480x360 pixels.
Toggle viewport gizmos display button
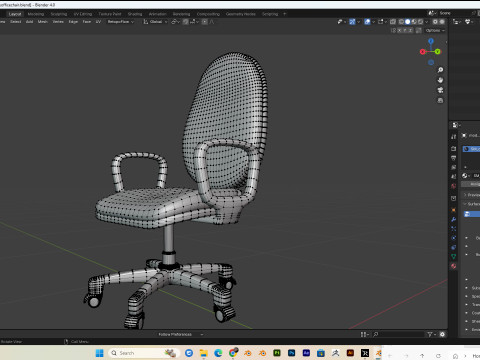point(352,22)
